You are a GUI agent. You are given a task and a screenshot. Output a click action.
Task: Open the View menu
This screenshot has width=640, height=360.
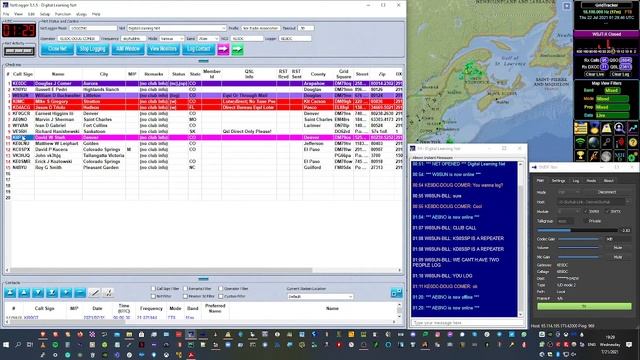18,14
